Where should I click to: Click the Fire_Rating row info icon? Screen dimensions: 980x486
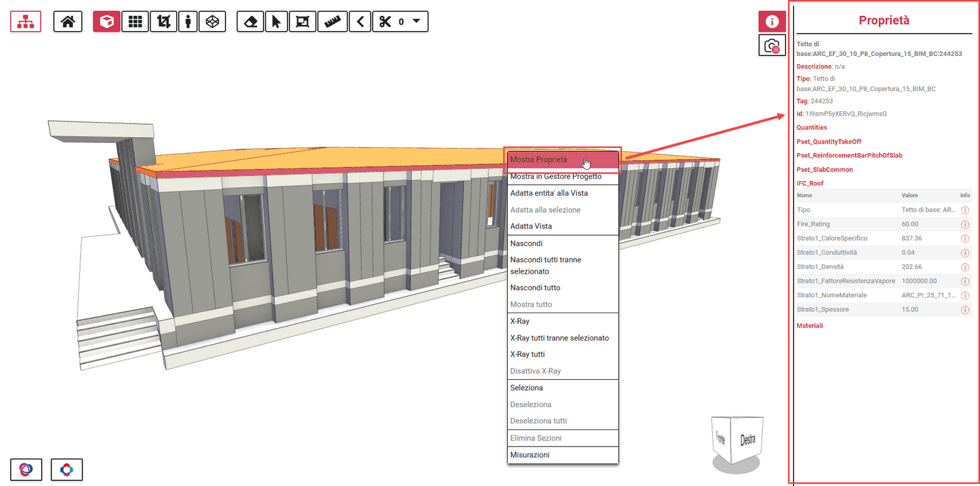(x=965, y=224)
